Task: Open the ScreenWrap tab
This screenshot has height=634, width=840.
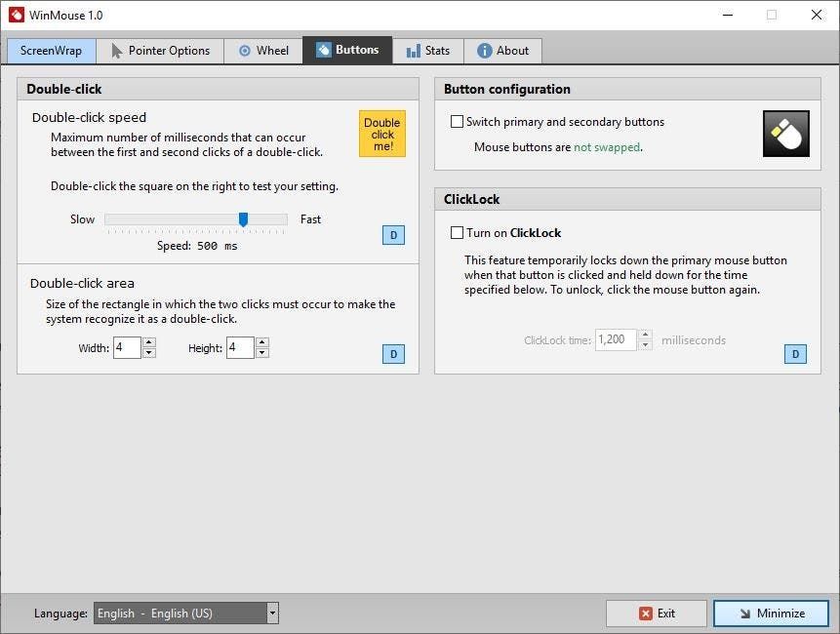Action: coord(52,51)
